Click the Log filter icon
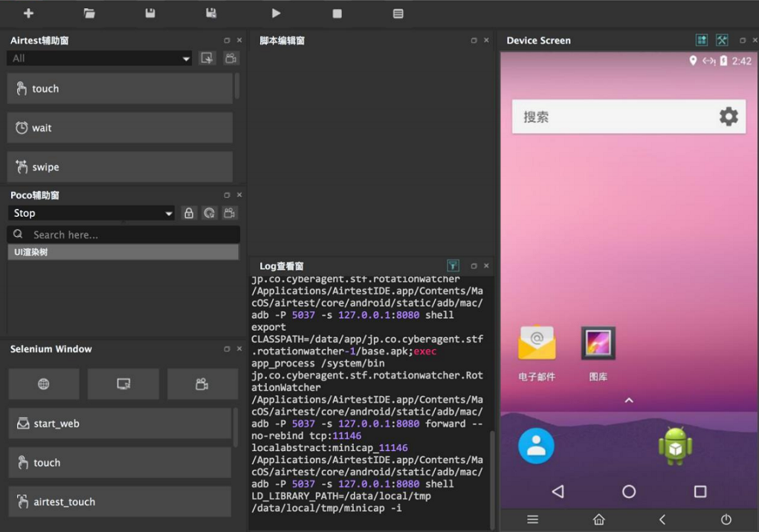Image resolution: width=759 pixels, height=532 pixels. (x=453, y=266)
